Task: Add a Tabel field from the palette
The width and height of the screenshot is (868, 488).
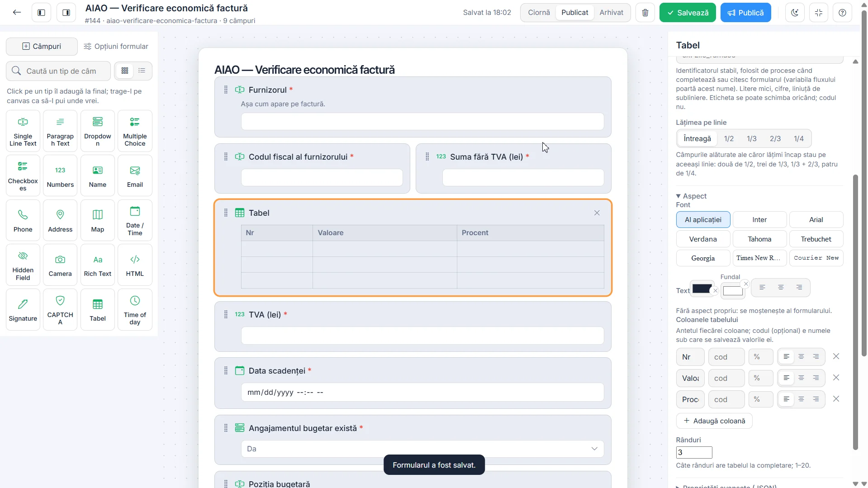Action: click(98, 310)
